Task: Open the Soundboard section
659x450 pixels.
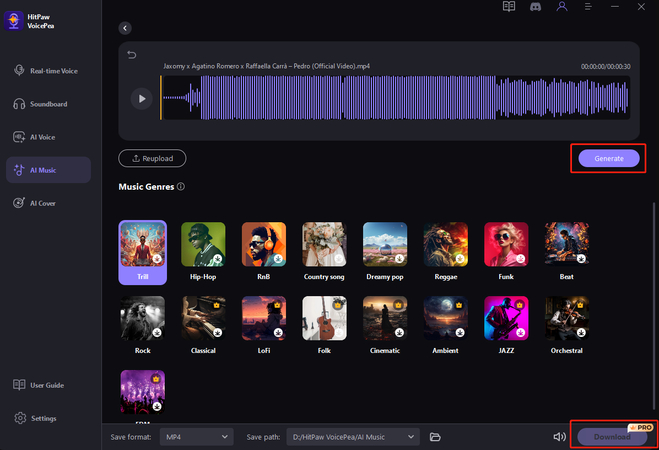Action: point(47,104)
